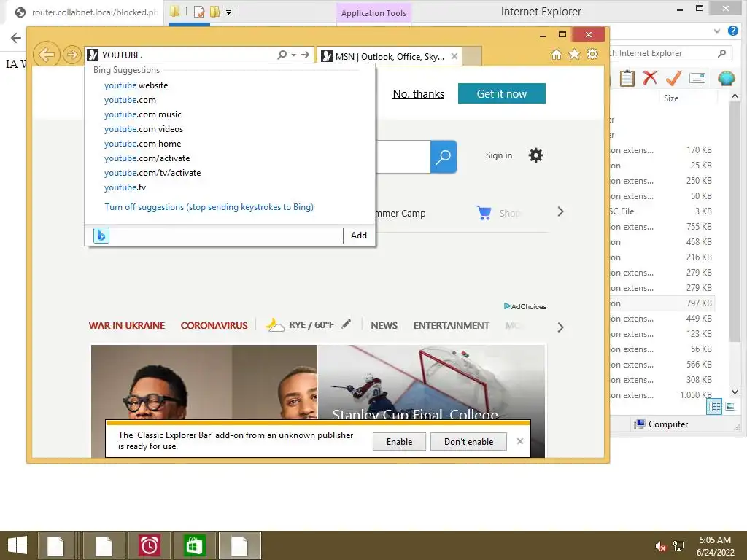This screenshot has width=747, height=560.
Task: Click the Explorer red Delete icon
Action: tap(650, 77)
